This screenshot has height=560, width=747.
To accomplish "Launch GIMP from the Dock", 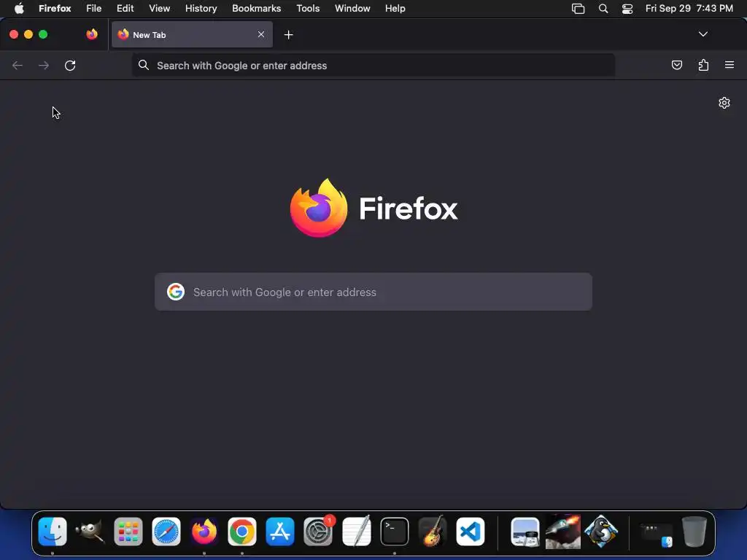I will [x=90, y=532].
